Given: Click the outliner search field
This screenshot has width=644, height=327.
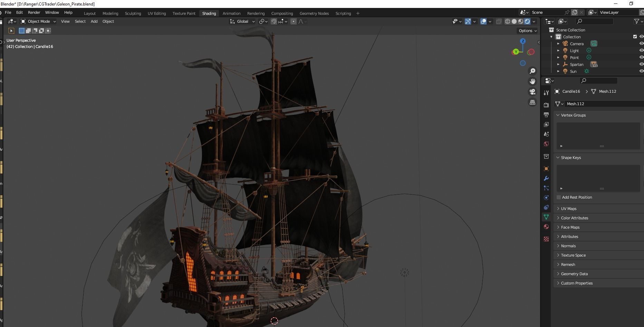Looking at the screenshot, I should [x=594, y=21].
